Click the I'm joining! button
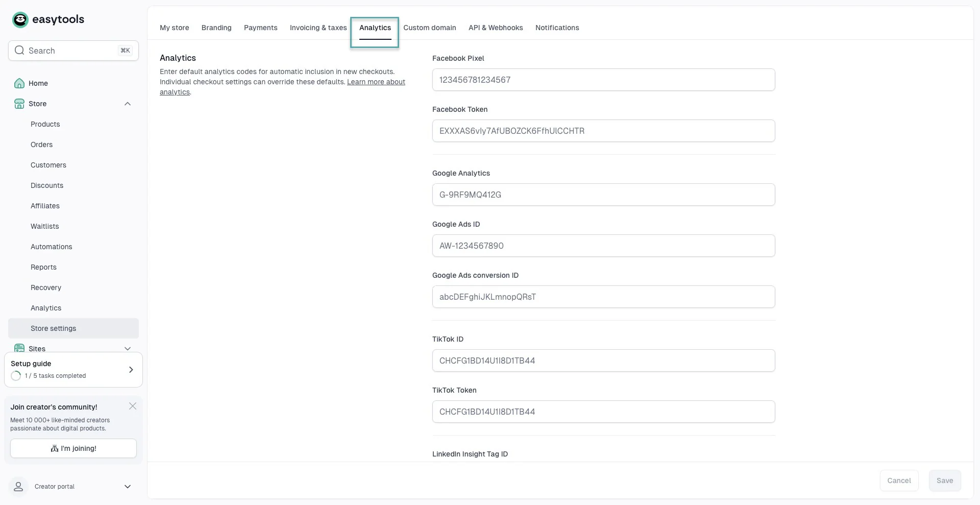Viewport: 980px width, 505px height. point(73,448)
